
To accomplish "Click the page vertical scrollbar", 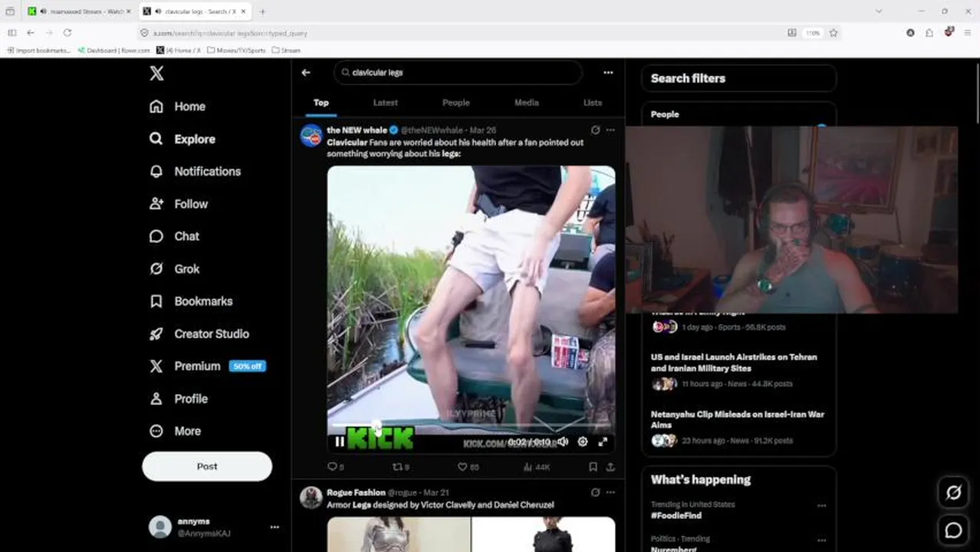I will [976, 92].
